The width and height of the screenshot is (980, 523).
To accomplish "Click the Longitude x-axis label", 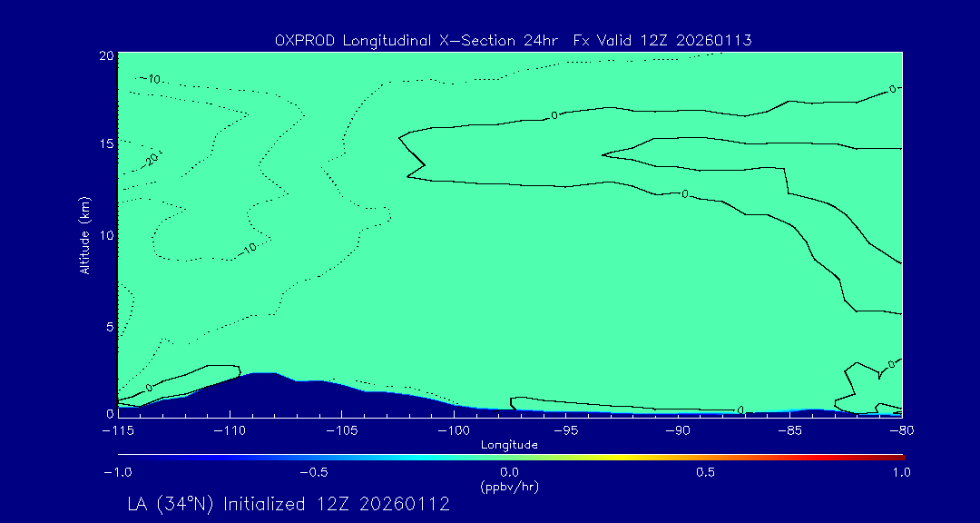I will click(509, 445).
